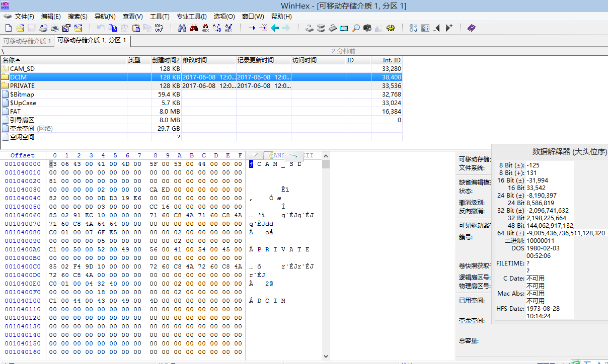Click the Undo toolbar icon
Image resolution: width=608 pixels, height=364 pixels.
tap(101, 28)
